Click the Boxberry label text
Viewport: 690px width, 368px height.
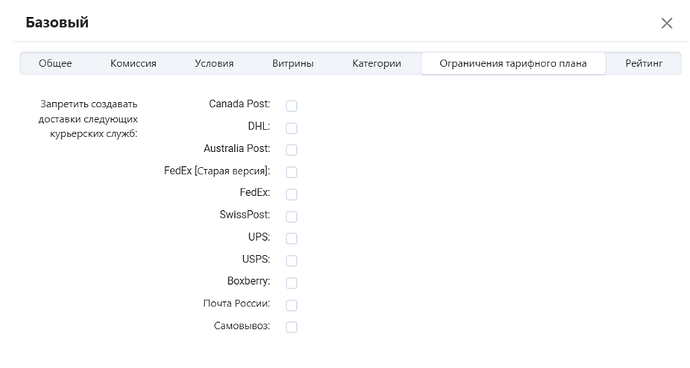point(248,281)
